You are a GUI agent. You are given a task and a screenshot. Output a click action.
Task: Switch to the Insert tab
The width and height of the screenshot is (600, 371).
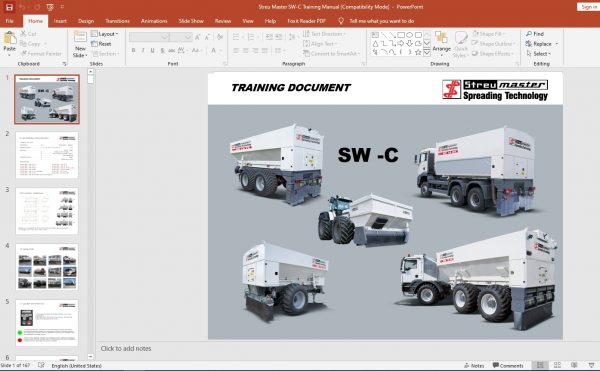(x=60, y=21)
